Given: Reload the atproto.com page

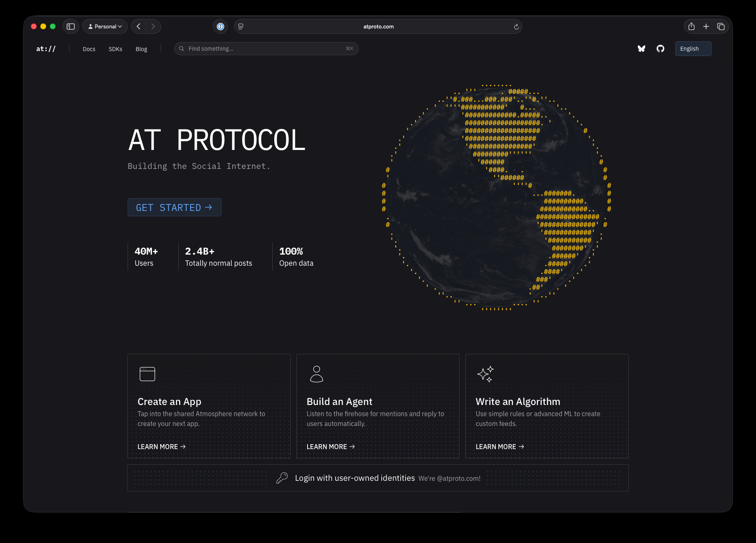Looking at the screenshot, I should coord(516,27).
